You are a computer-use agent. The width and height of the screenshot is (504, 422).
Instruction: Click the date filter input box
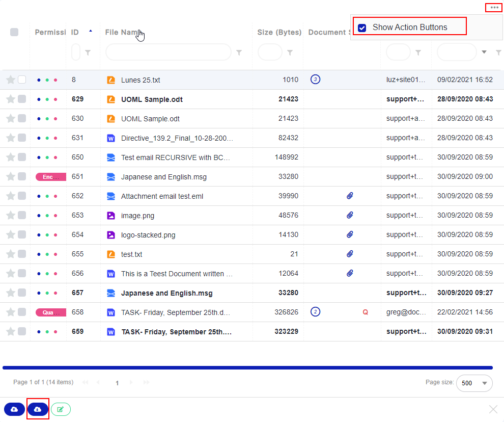coord(457,52)
